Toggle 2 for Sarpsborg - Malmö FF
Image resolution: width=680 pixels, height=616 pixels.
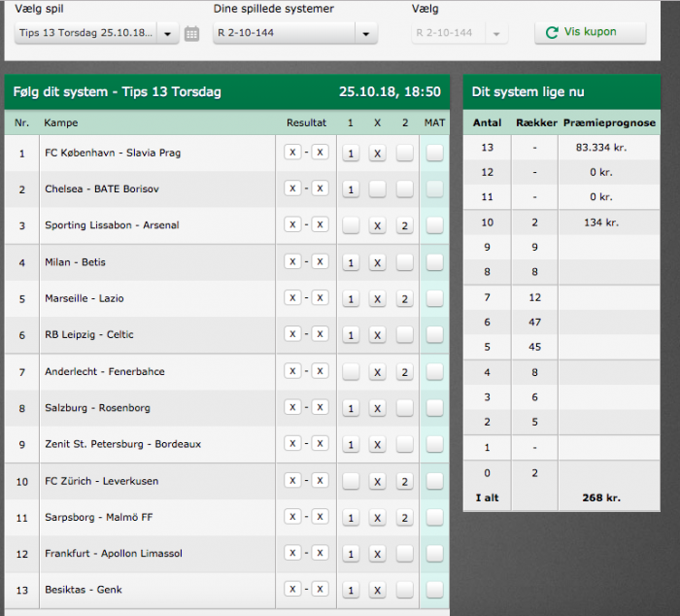click(x=405, y=518)
